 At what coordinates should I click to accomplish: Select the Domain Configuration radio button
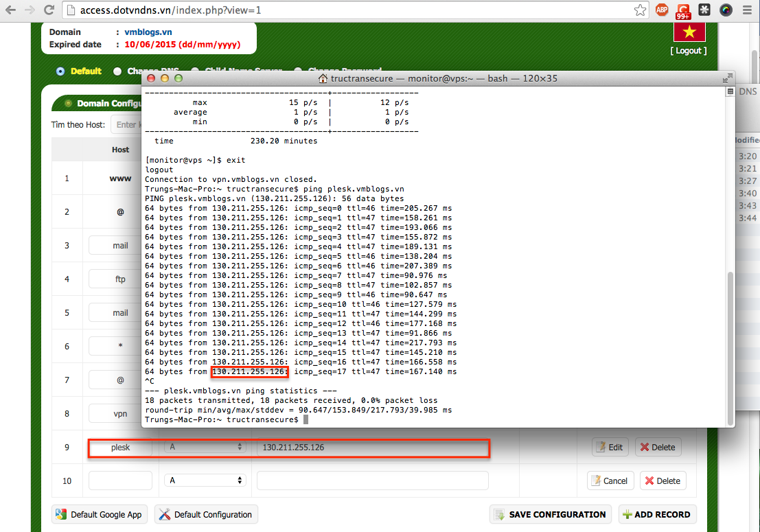coord(68,104)
